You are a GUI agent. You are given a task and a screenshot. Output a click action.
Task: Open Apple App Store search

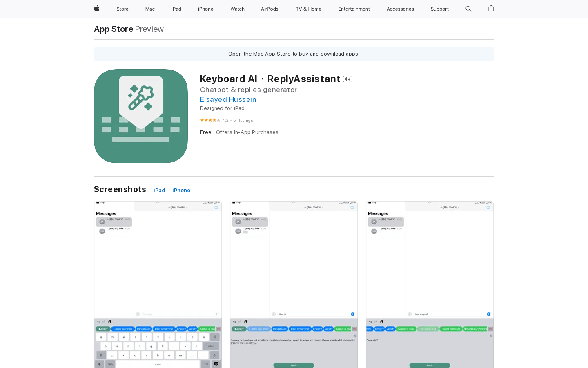pyautogui.click(x=468, y=9)
